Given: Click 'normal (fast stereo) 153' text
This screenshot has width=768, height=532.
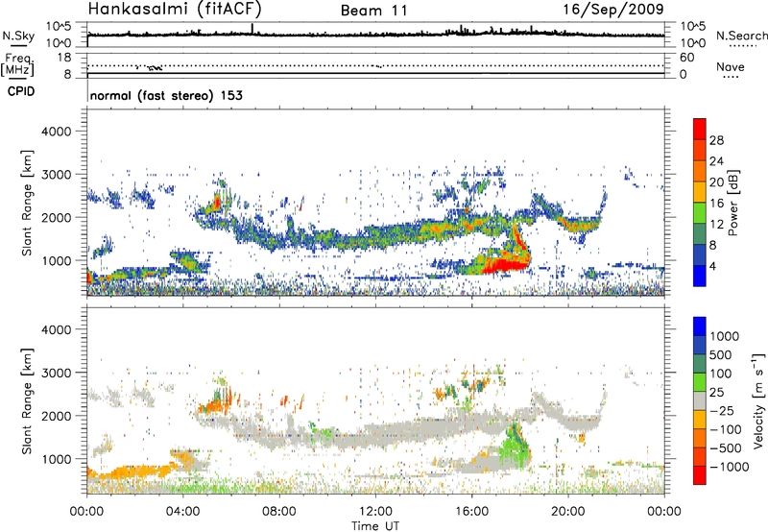Looking at the screenshot, I should 166,95.
